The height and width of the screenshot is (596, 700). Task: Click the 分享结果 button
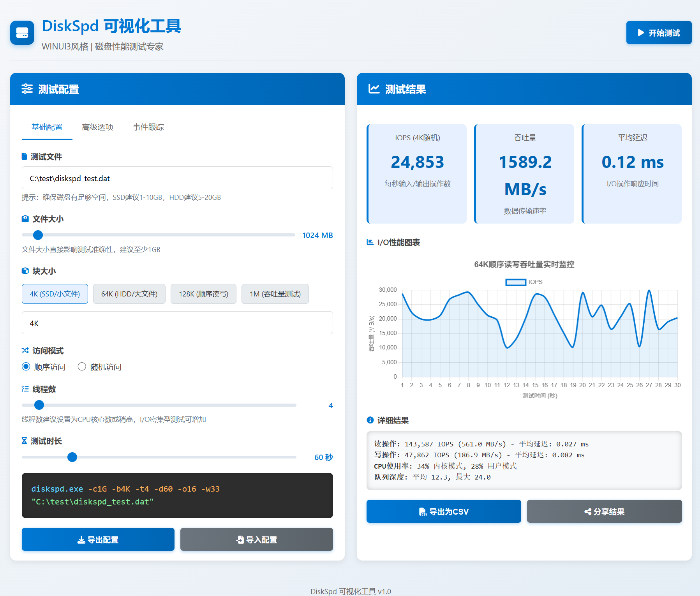pyautogui.click(x=605, y=511)
